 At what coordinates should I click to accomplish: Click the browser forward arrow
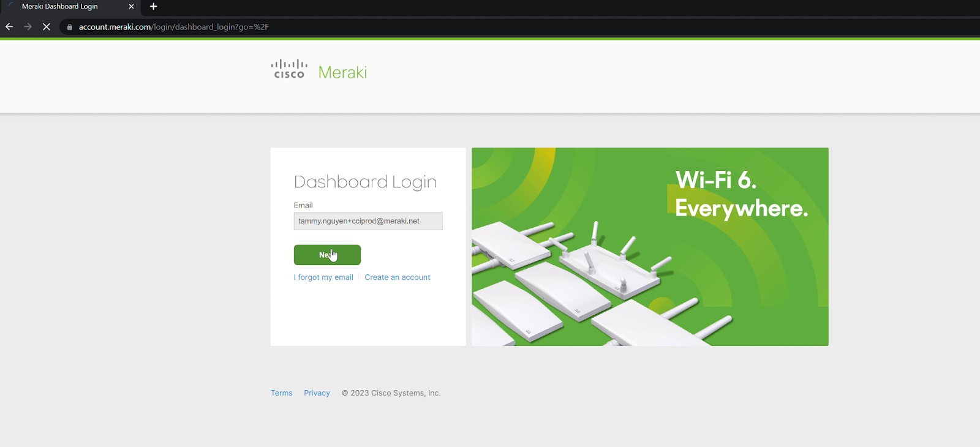point(28,27)
